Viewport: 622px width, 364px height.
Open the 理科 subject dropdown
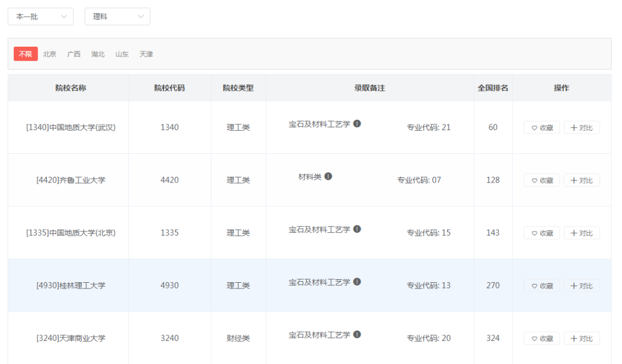click(117, 17)
